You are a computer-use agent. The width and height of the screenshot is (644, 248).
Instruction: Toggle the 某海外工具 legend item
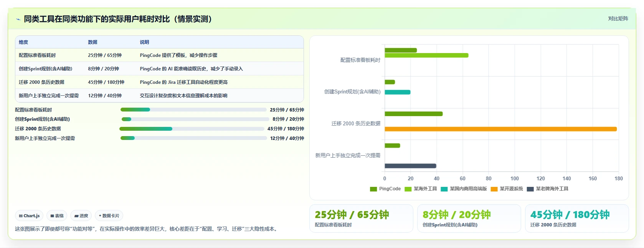[x=421, y=189]
